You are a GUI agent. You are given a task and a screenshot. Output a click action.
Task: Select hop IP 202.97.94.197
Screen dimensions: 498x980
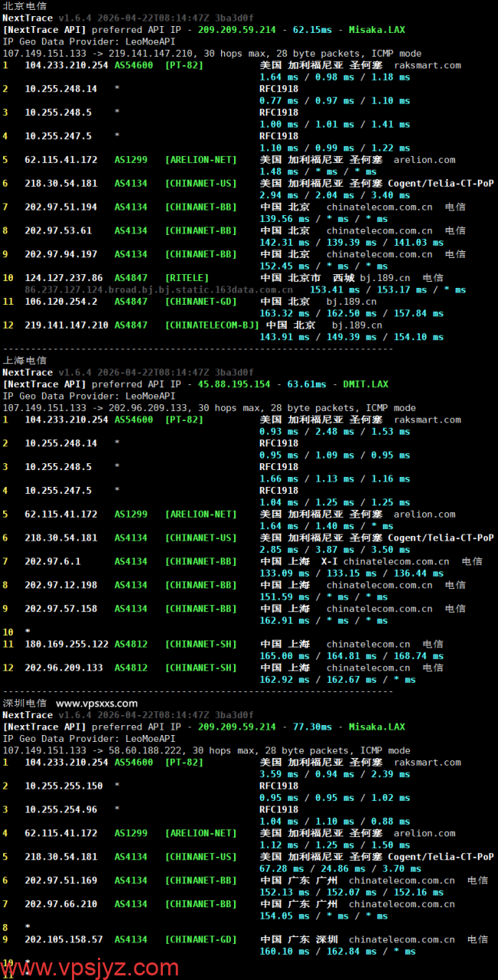click(x=61, y=254)
